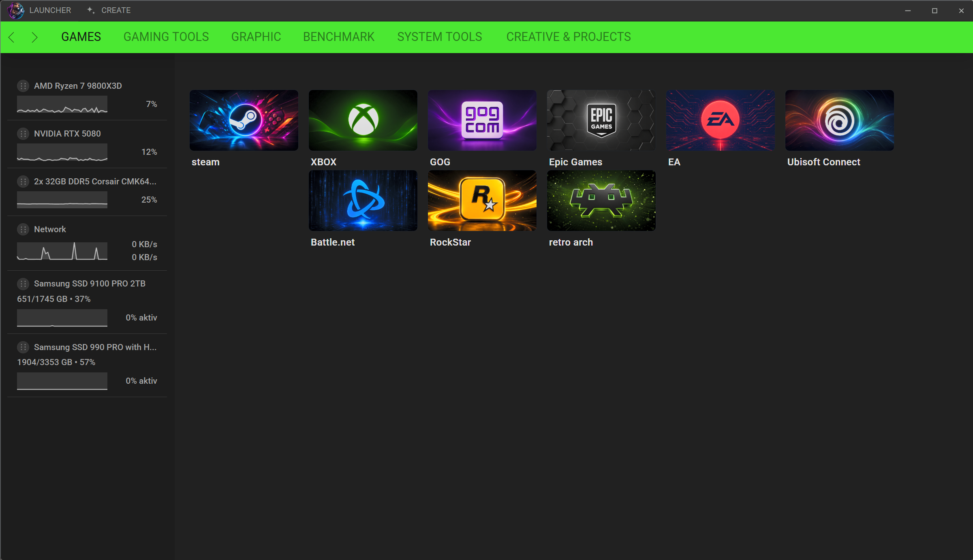Screen dimensions: 973x560
Task: Go forward with the right arrow
Action: tap(34, 37)
